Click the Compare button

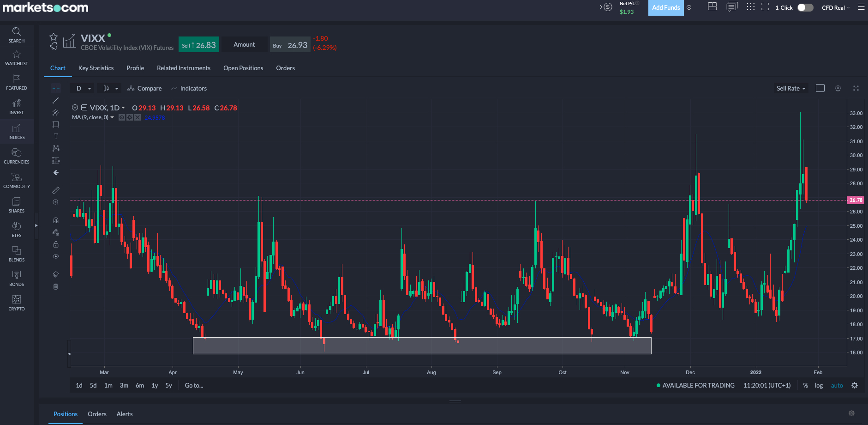(144, 88)
